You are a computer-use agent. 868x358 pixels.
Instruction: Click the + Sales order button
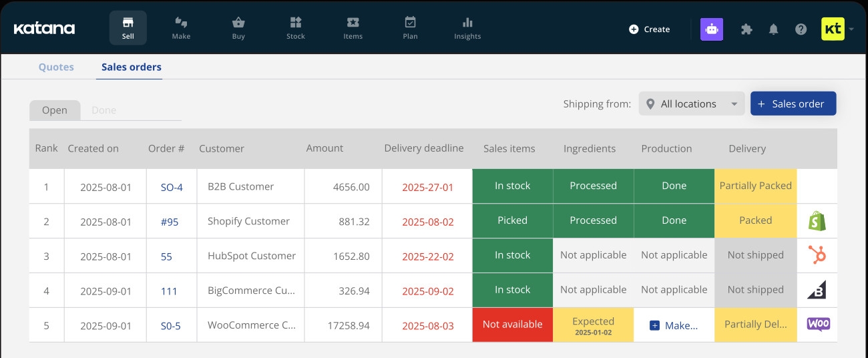793,104
